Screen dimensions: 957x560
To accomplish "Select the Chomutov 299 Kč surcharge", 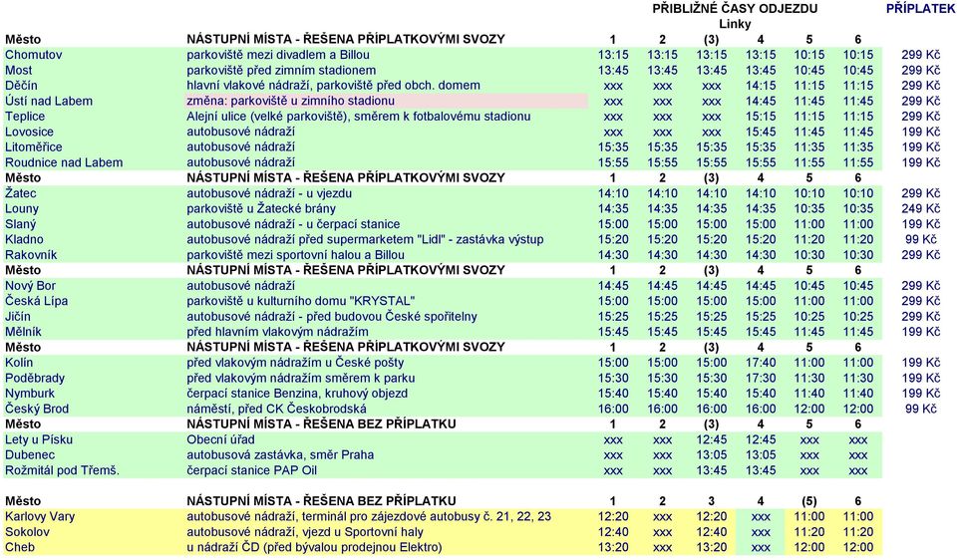I will [920, 55].
